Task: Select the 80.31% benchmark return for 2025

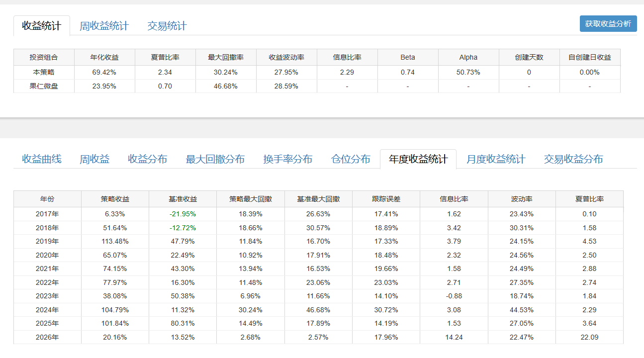Action: pos(183,323)
